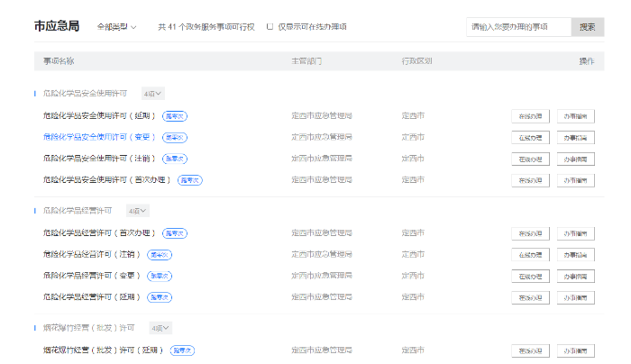Focus the 请输入您要办理的事项 search field

[518, 27]
